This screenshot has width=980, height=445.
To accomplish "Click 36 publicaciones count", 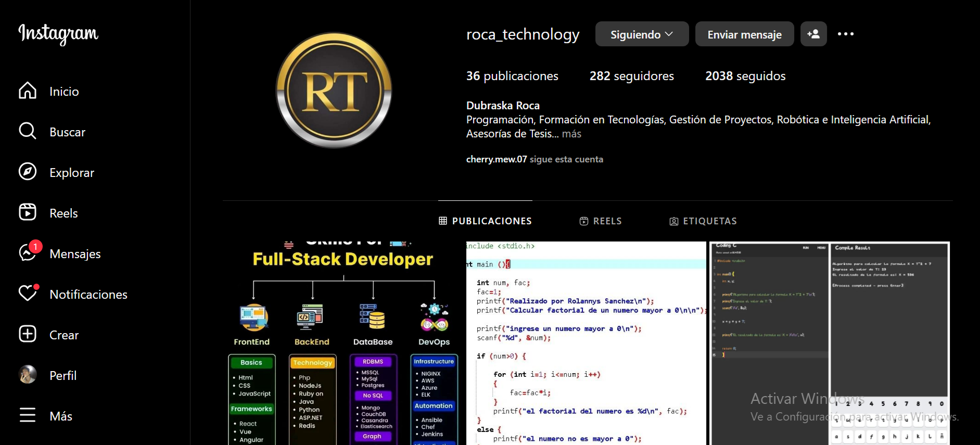I will click(512, 76).
